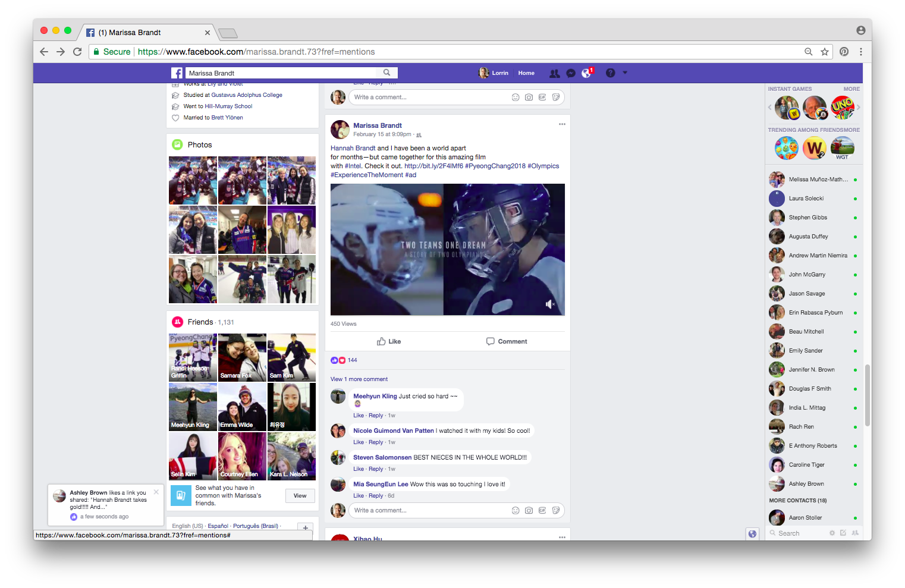Attach a photo to your comment

(x=529, y=510)
